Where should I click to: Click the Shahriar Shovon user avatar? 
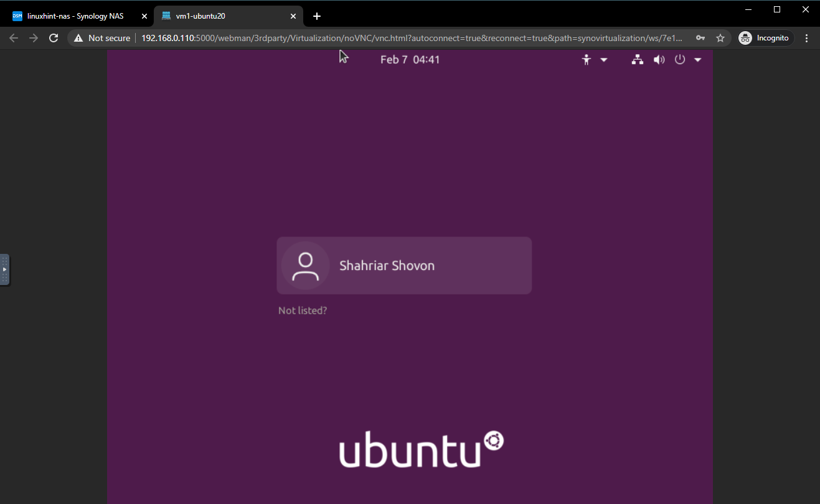pos(305,266)
